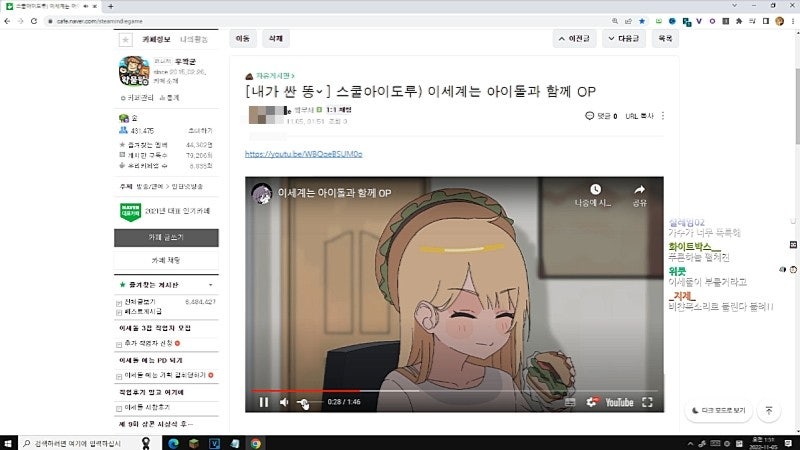
Task: Open the video title '이세계는 아이돌과 함께 OP'
Action: click(x=334, y=193)
